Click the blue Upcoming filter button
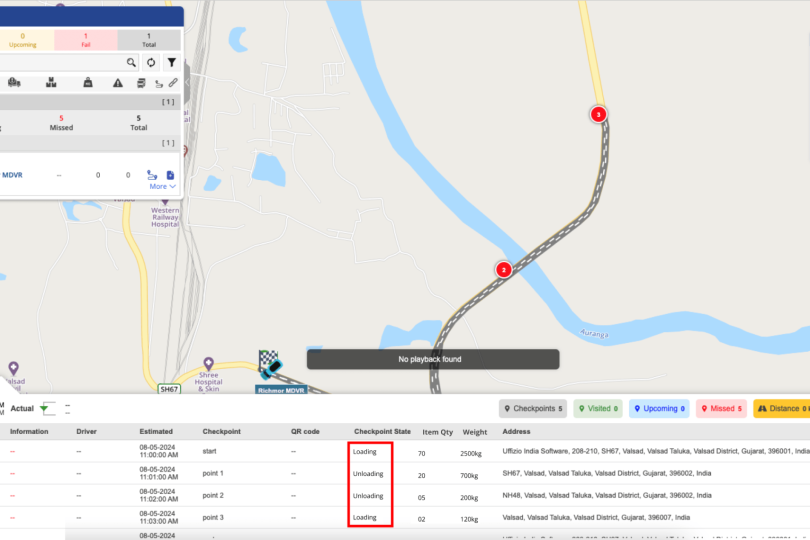The image size is (810, 540). [660, 408]
